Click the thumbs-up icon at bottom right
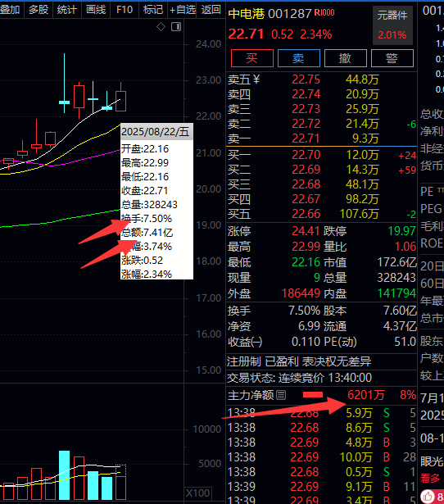 (x=428, y=497)
